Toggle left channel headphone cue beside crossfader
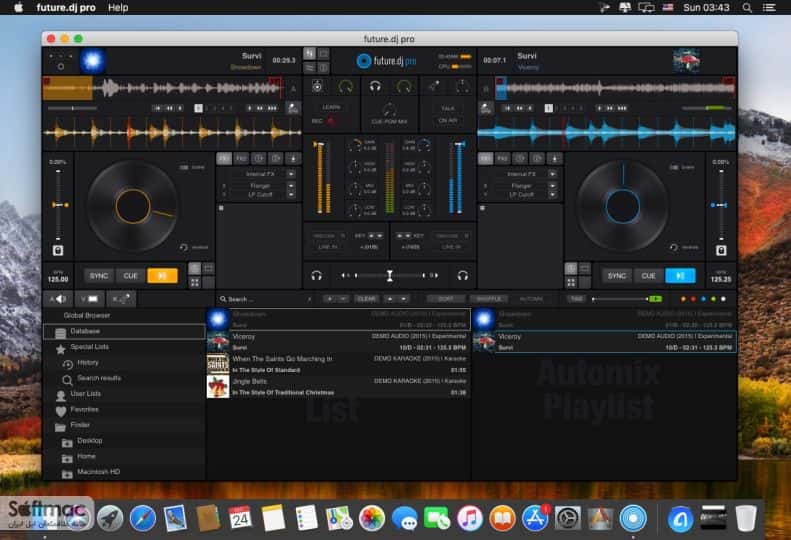 coord(316,276)
